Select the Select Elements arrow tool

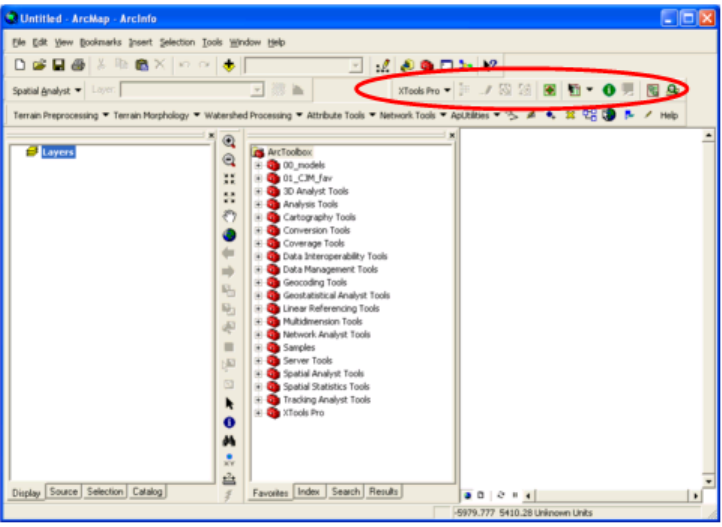(x=229, y=404)
